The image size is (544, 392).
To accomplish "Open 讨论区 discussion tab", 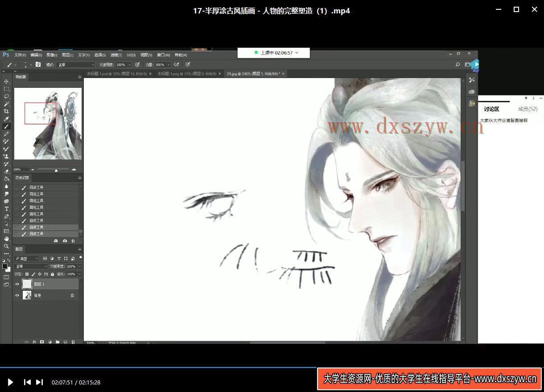I will pyautogui.click(x=491, y=109).
